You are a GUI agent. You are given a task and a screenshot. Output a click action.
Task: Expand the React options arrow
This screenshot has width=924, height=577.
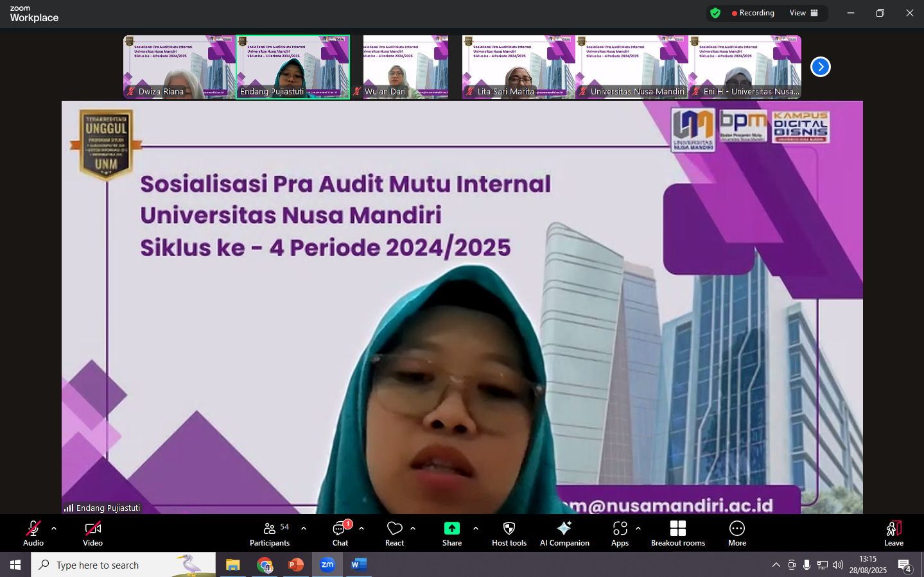(x=413, y=528)
